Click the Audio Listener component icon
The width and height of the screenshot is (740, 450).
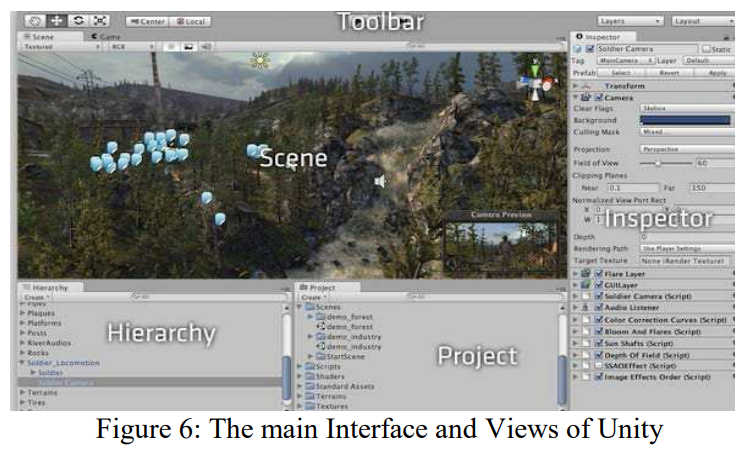(x=586, y=308)
